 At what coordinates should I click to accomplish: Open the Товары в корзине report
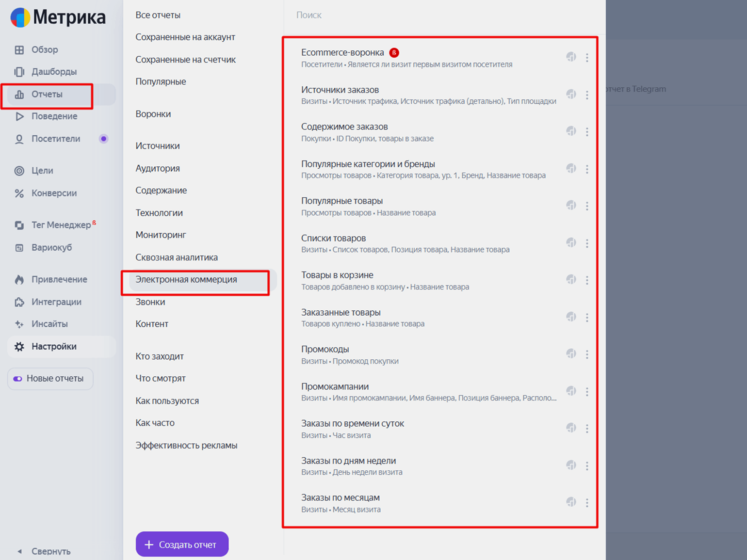pos(337,275)
